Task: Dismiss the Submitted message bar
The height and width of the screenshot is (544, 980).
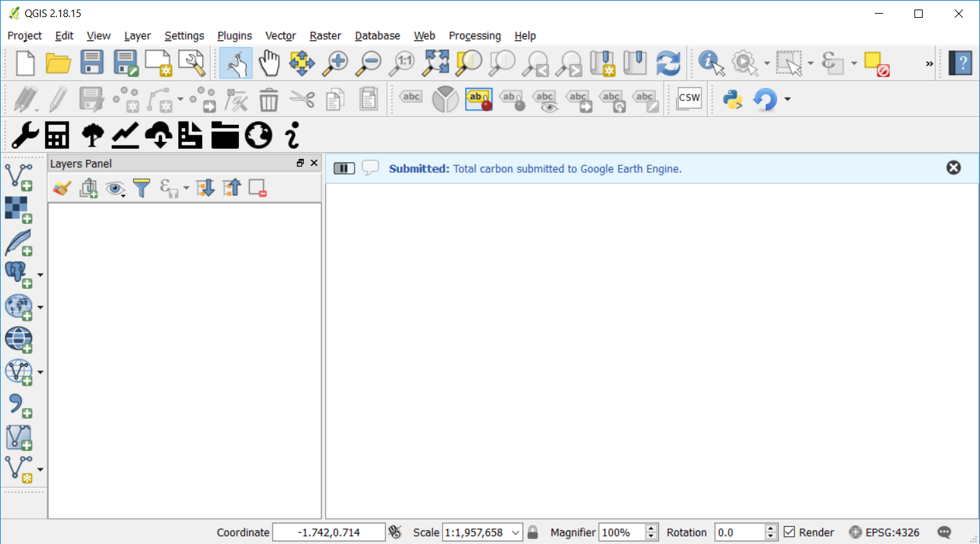Action: pyautogui.click(x=953, y=168)
